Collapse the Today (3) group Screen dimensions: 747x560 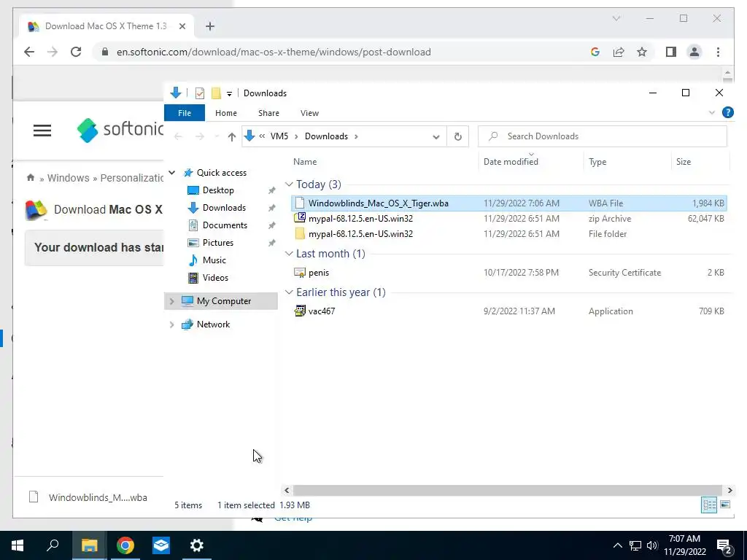click(x=289, y=184)
